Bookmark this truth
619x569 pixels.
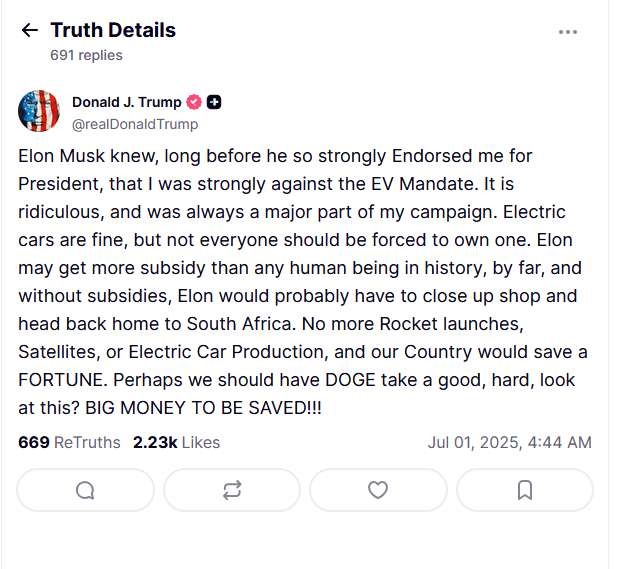(525, 490)
